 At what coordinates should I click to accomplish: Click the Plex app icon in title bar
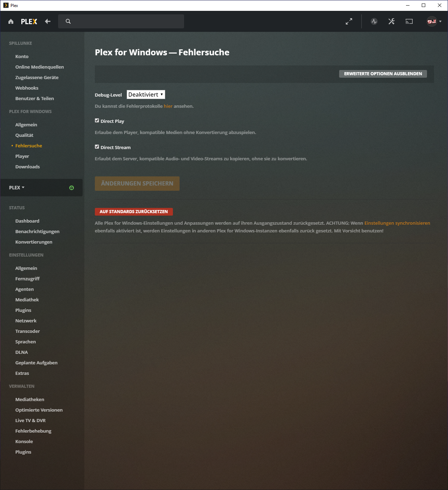6,5
